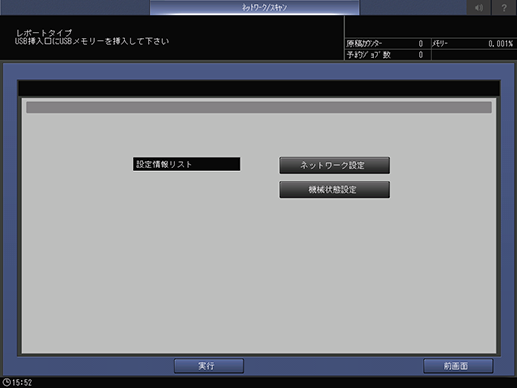Screen dimensions: 517x388
Task: Select the 設定情報リスト label
Action: tap(186, 164)
